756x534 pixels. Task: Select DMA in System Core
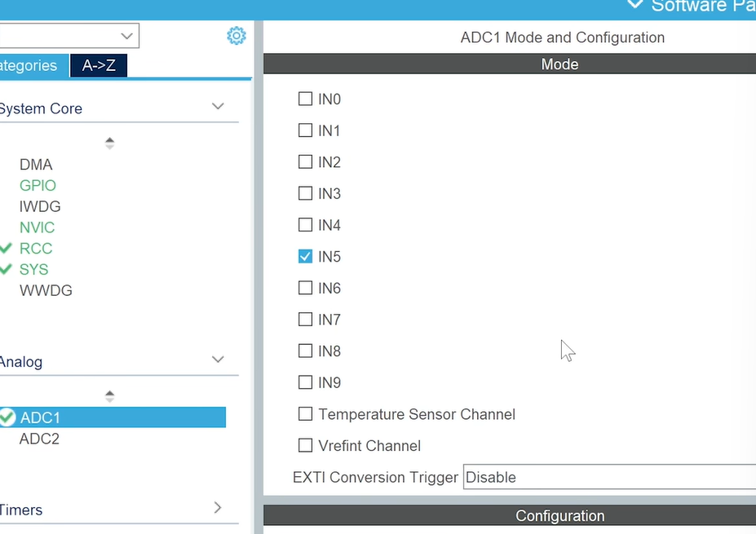click(36, 165)
